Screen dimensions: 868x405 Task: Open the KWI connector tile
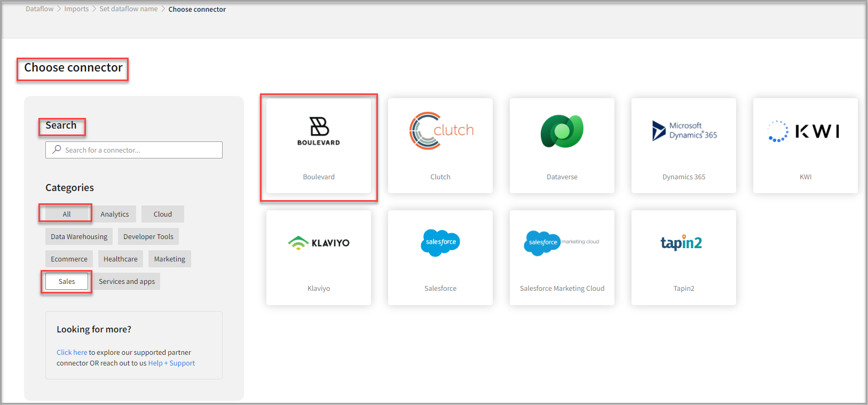point(805,145)
